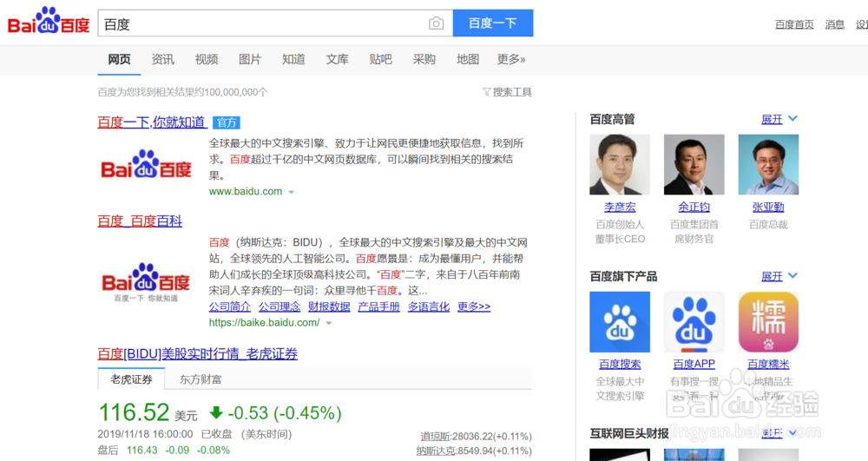868x461 pixels.
Task: Open 百度APP product link
Action: click(694, 364)
